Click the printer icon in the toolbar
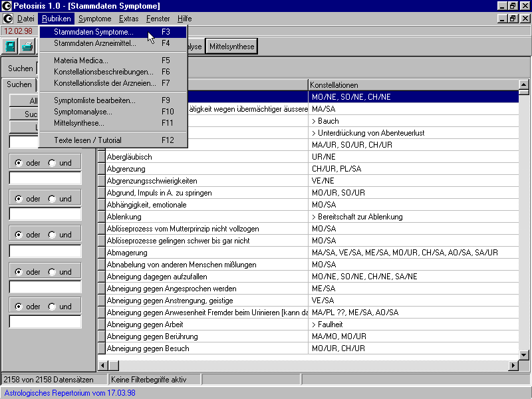Screen dimensions: 532x399 click(27, 47)
